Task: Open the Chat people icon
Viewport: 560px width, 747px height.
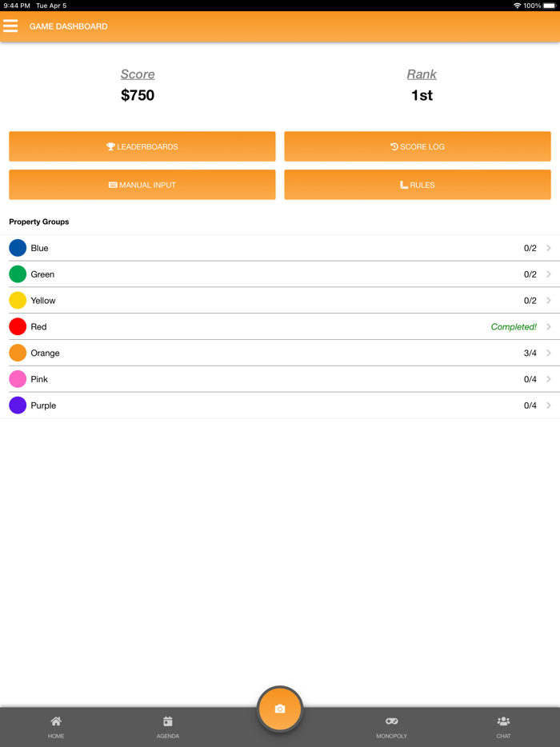Action: click(x=503, y=721)
